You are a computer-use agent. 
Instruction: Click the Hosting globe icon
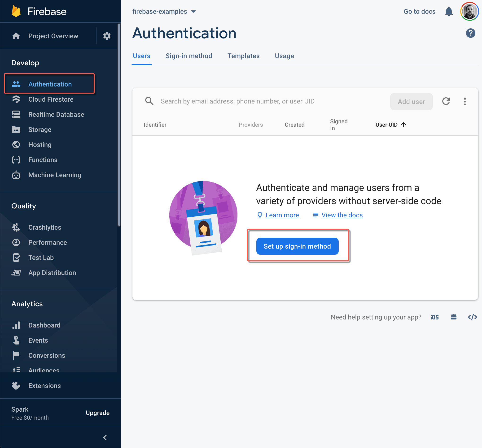coord(16,145)
